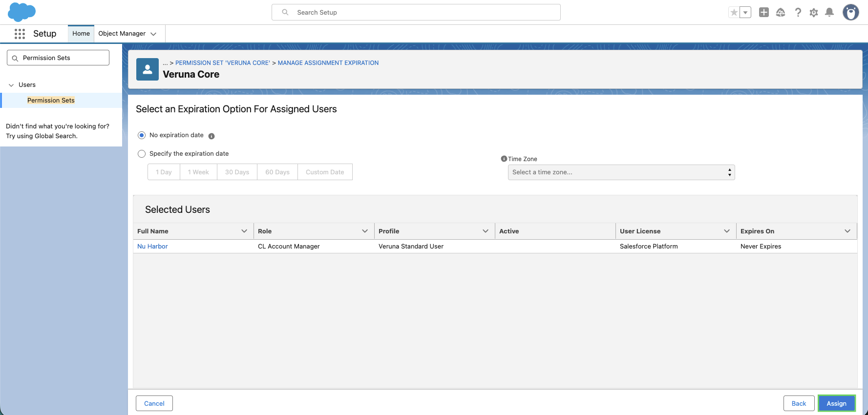This screenshot has width=868, height=415.
Task: Click the No expiration date info icon
Action: (212, 136)
